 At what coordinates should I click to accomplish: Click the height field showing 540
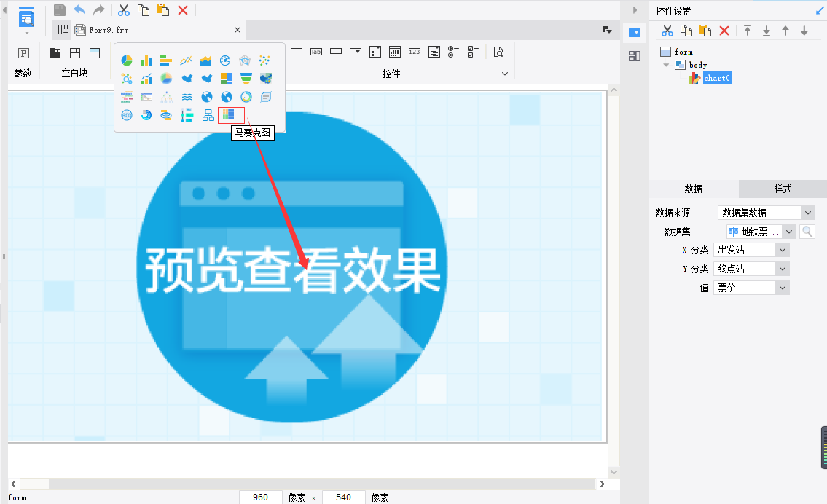click(x=343, y=497)
